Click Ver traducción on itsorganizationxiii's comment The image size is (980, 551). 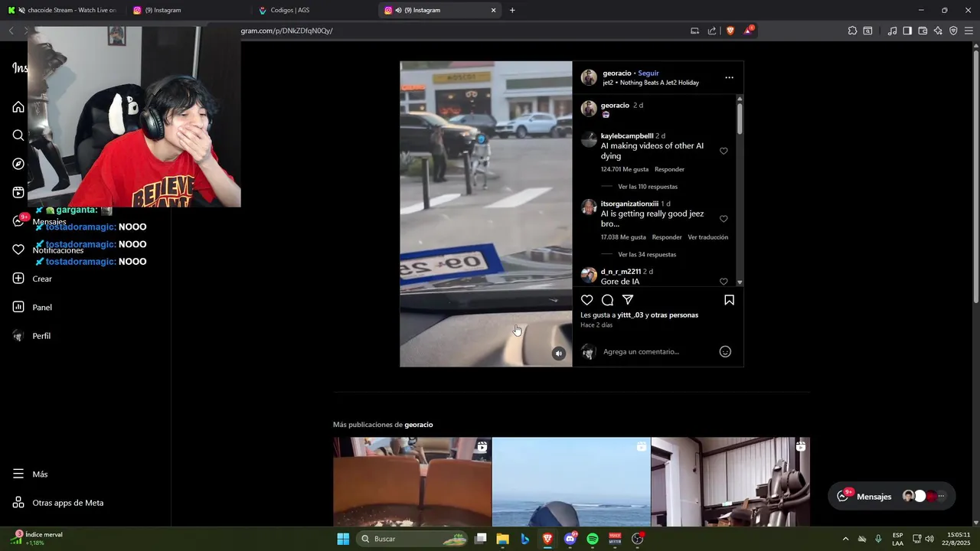pyautogui.click(x=707, y=237)
